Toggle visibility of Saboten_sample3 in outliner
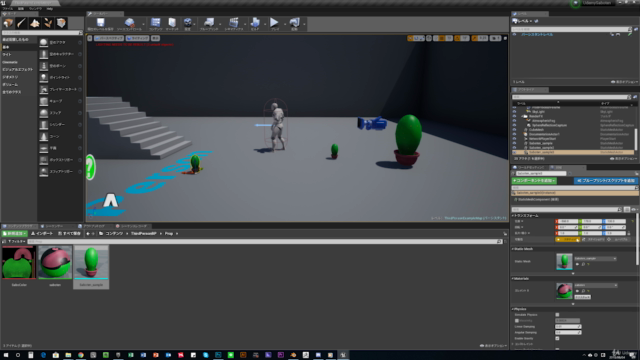Image resolution: width=640 pixels, height=360 pixels. tap(514, 152)
